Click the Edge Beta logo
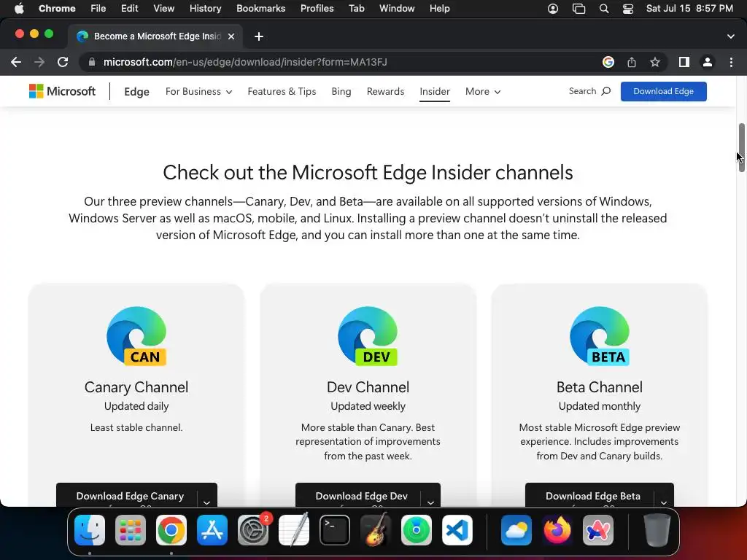Viewport: 747px width, 560px height. pos(600,336)
